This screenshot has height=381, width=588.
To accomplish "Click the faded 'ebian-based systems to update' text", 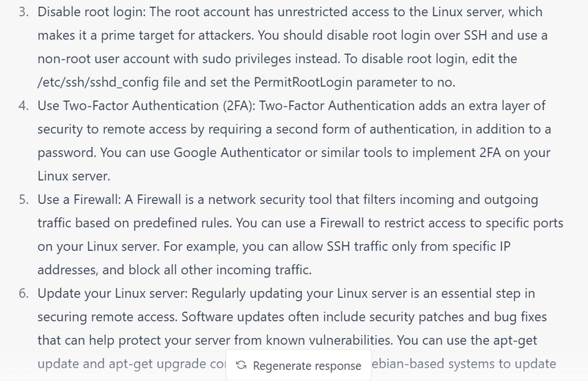I will click(x=464, y=364).
